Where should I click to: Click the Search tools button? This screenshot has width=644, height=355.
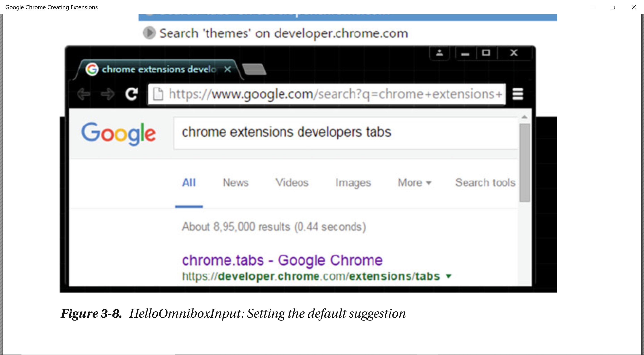[485, 183]
